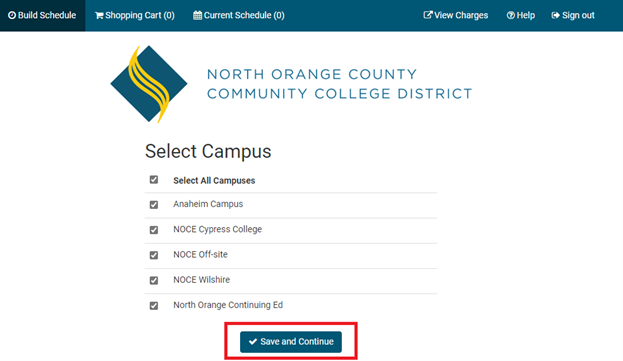
Task: Click the Save and Continue button
Action: [291, 342]
